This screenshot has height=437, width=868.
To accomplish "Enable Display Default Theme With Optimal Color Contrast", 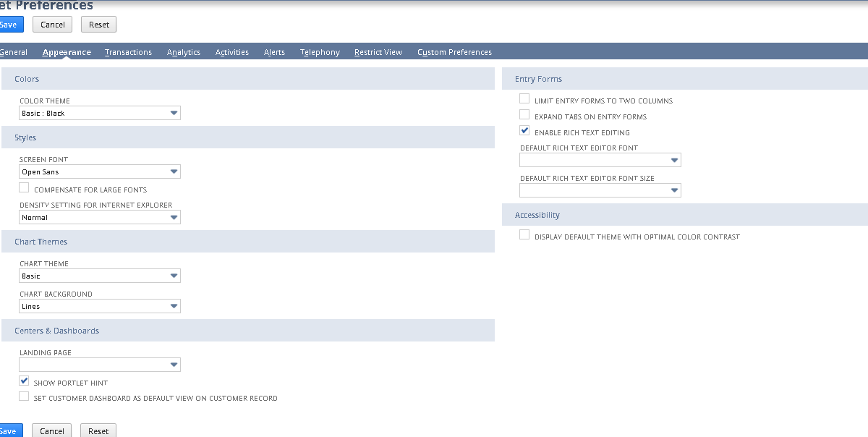I will (x=524, y=234).
